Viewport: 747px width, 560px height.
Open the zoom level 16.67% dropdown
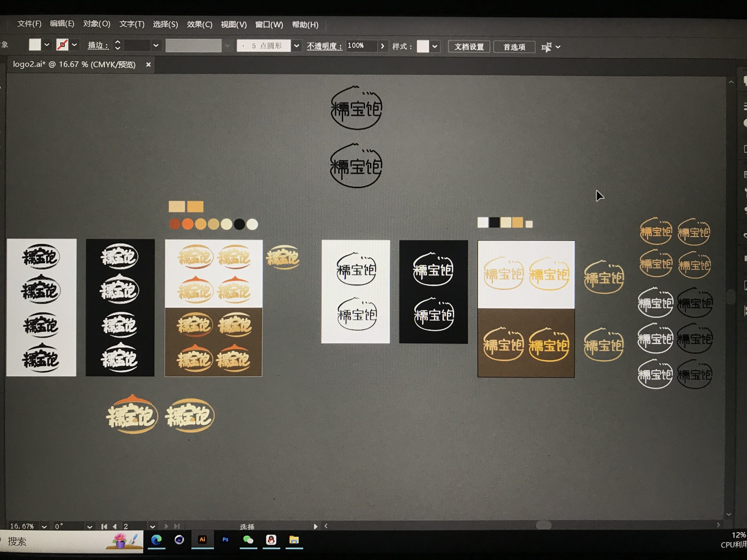pyautogui.click(x=44, y=526)
